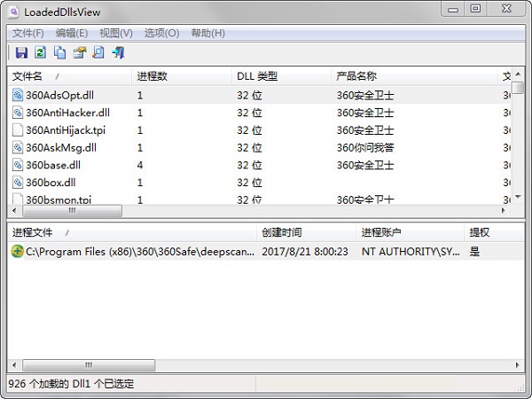The width and height of the screenshot is (532, 399).
Task: Click the 2017/8/21 8:00:23 creation time
Action: tap(305, 252)
